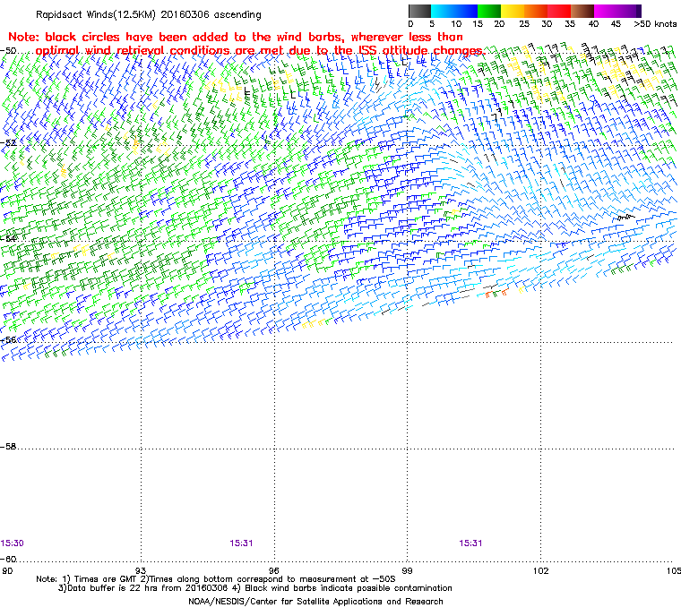Viewport: 681px width, 616px height.
Task: Click the "102" longitude axis label
Action: 540,570
